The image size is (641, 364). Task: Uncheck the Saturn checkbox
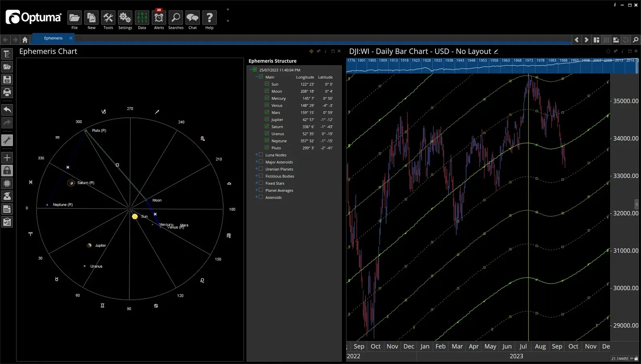(267, 127)
